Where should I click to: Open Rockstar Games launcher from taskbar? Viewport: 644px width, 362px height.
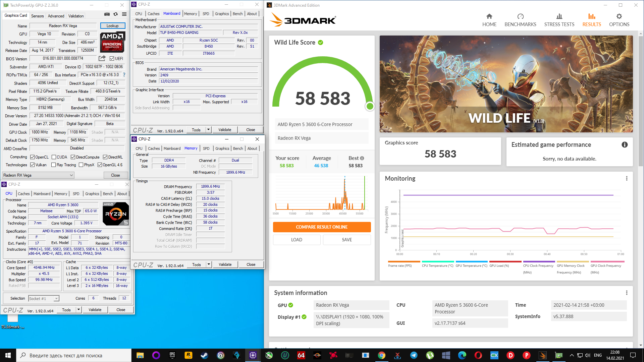pyautogui.click(x=188, y=355)
